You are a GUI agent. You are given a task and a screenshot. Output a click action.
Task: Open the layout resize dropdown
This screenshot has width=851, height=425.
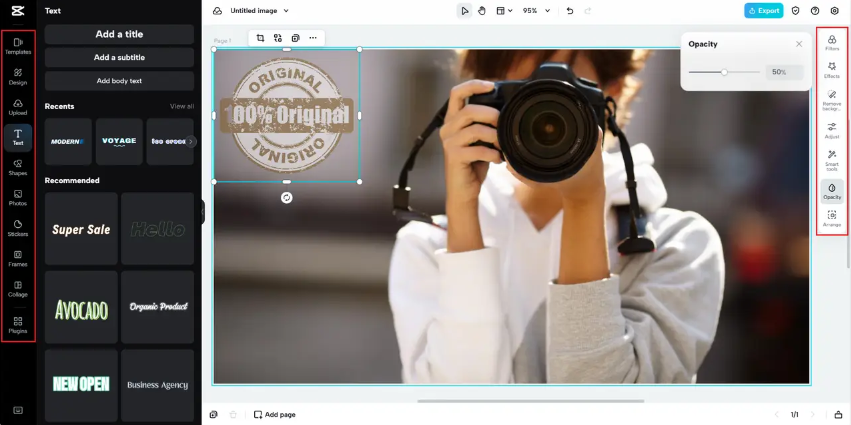[x=504, y=11]
